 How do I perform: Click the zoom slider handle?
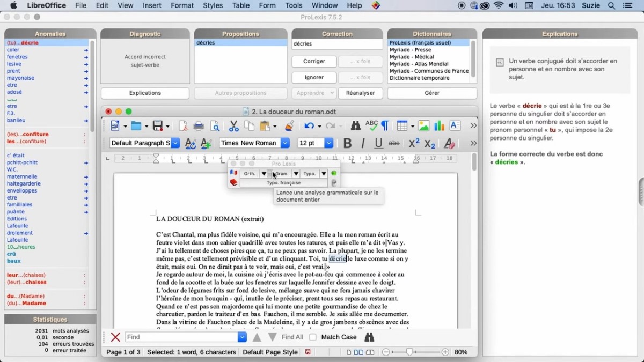tap(410, 352)
